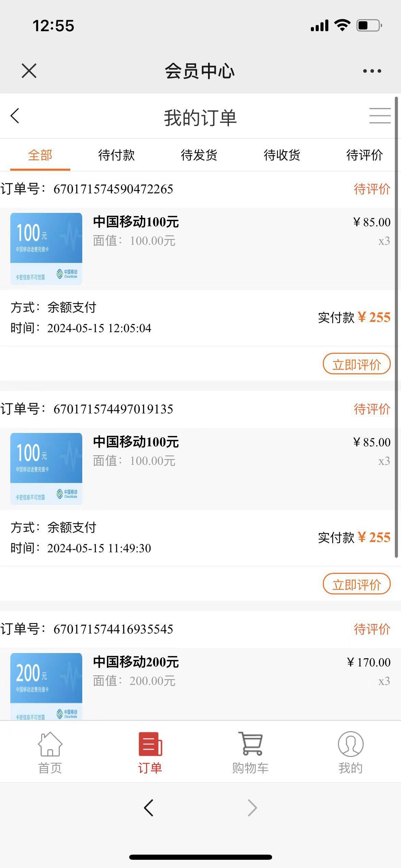Switch to the 待发货 tab
Viewport: 401px width, 868px height.
tap(199, 155)
